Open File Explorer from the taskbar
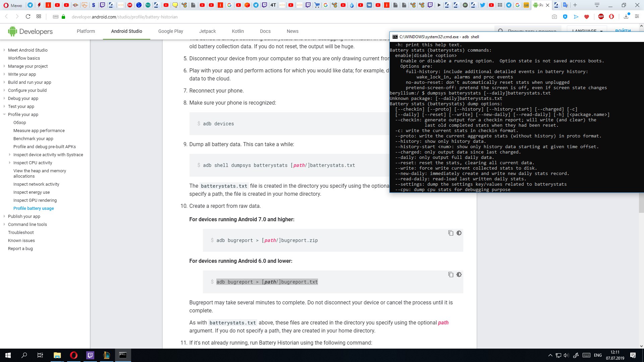 [x=57, y=355]
